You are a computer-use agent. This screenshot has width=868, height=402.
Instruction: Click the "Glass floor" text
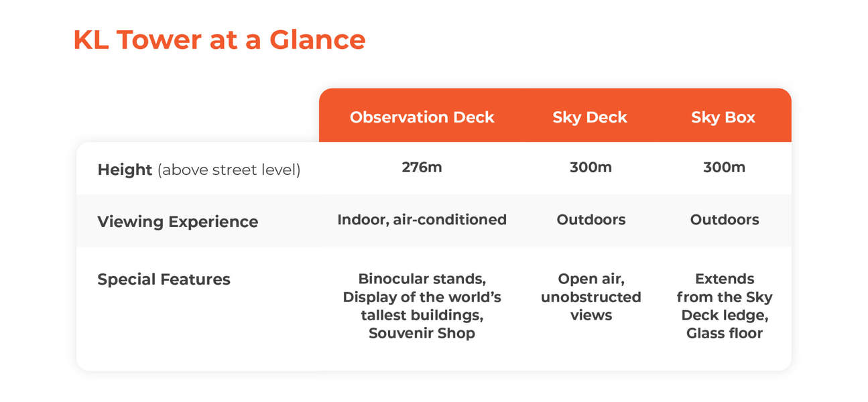point(724,333)
